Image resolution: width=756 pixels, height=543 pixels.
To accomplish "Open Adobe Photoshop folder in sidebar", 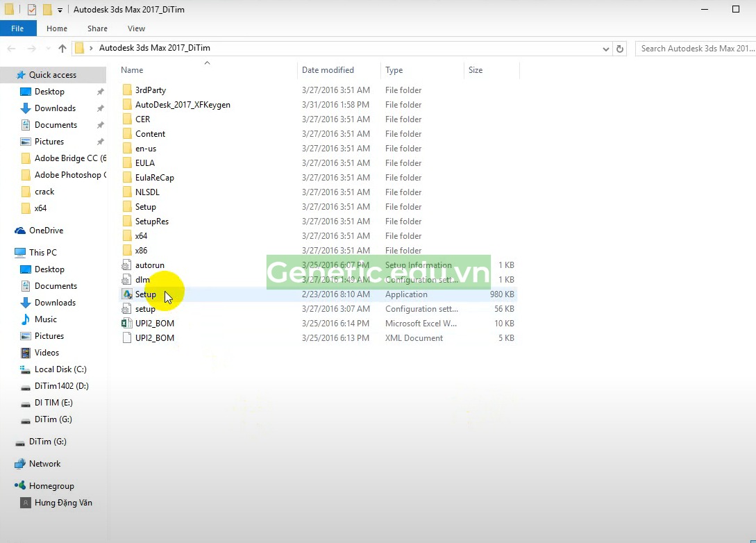I will click(70, 175).
